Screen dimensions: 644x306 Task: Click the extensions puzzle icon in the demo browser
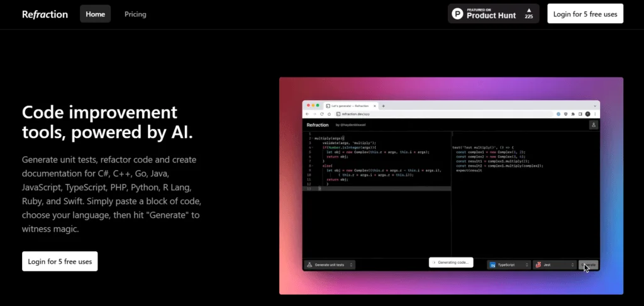[x=572, y=114]
